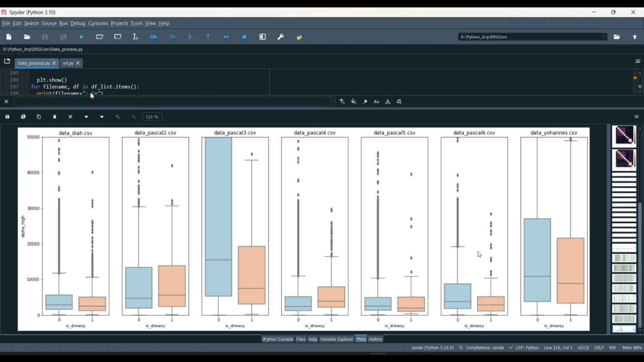
Task: Copy the plot to clipboard as image
Action: [39, 117]
